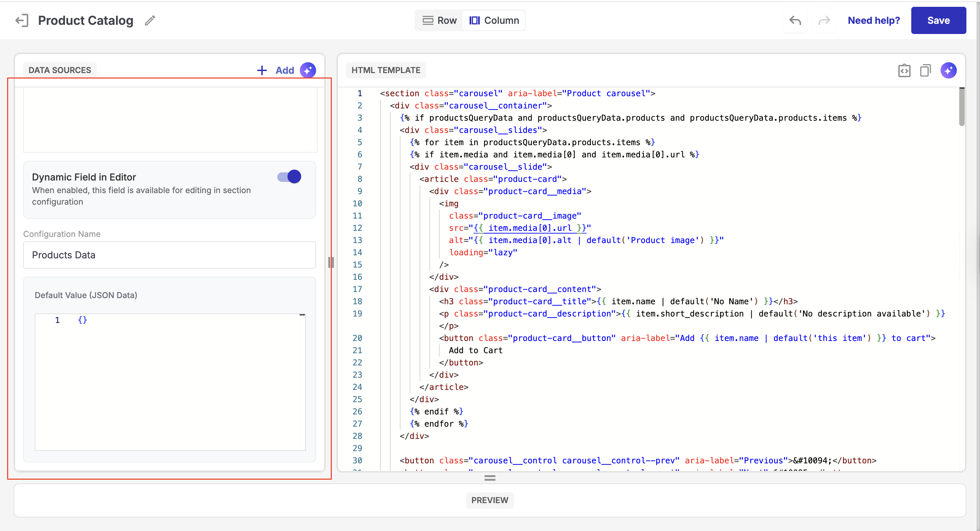Click the copy icon in HTML Template header

925,70
